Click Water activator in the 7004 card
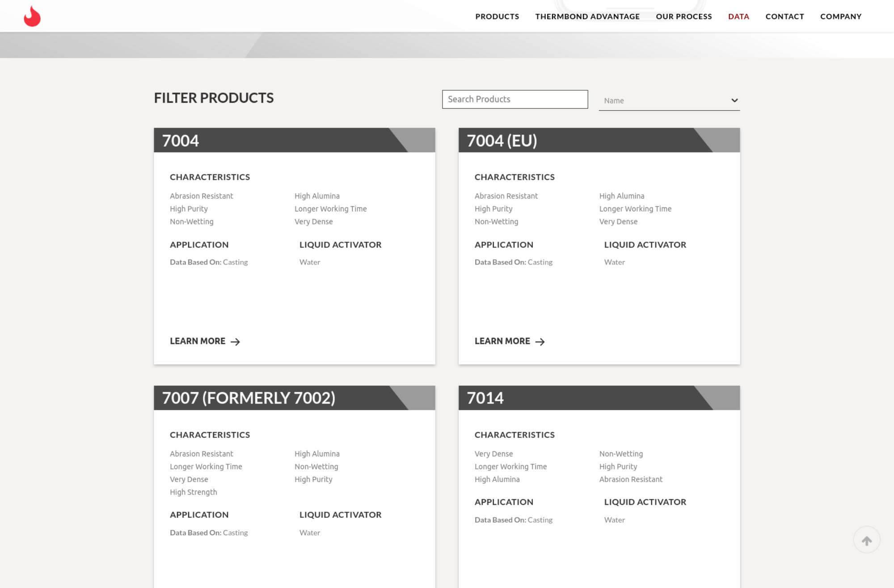 (x=310, y=262)
